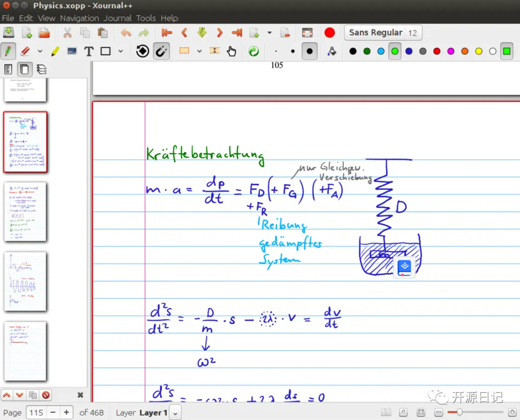Go to first page
This screenshot has height=420, width=520.
(167, 33)
